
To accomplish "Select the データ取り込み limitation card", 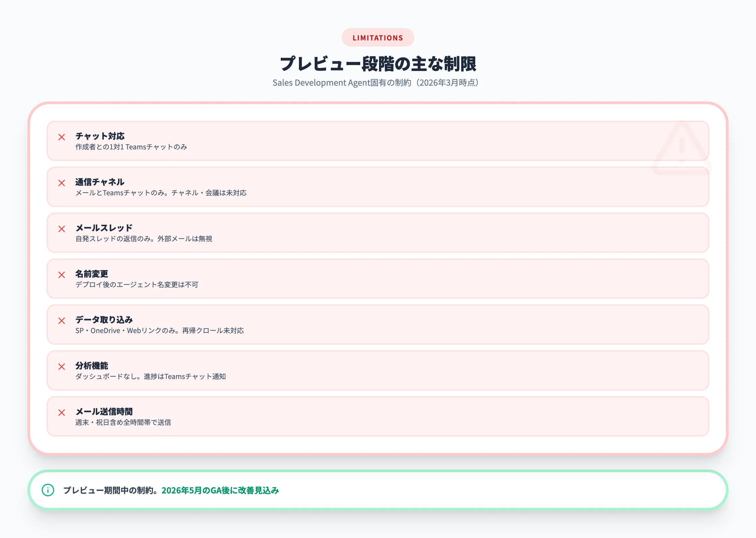I will point(378,325).
